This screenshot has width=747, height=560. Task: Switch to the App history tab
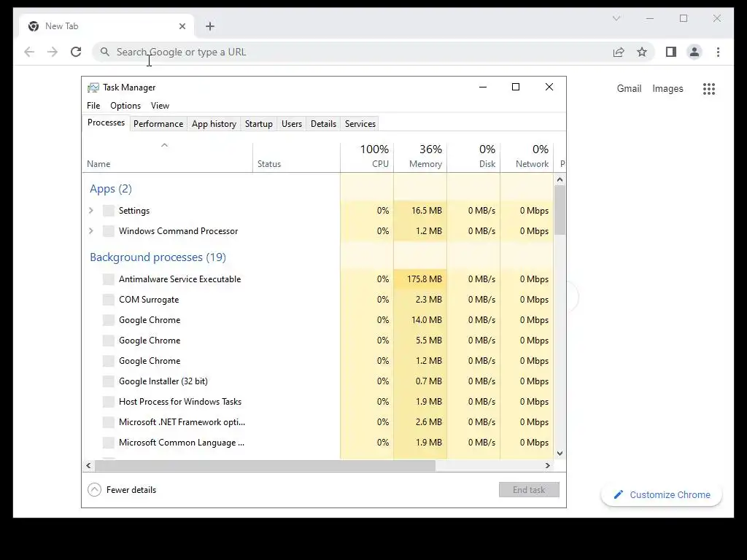[x=214, y=124]
